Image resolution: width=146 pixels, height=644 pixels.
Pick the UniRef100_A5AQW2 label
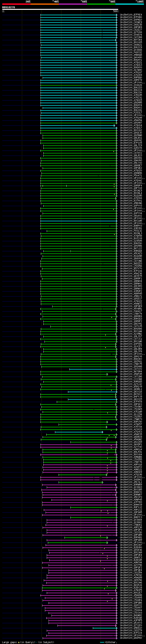coord(131,440)
